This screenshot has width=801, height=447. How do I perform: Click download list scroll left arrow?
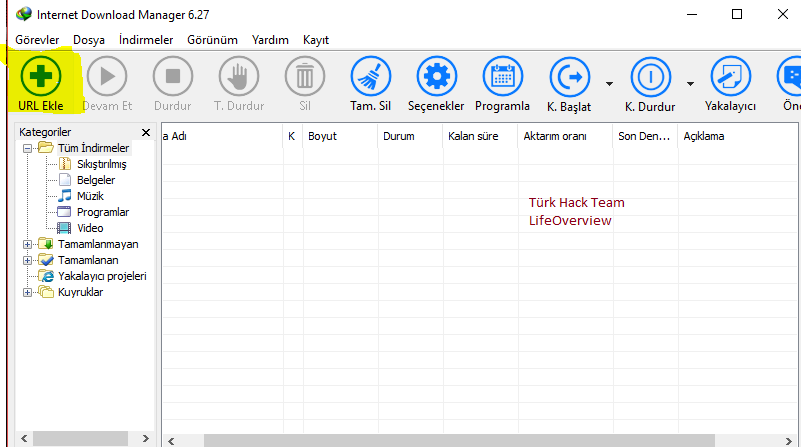coord(171,441)
